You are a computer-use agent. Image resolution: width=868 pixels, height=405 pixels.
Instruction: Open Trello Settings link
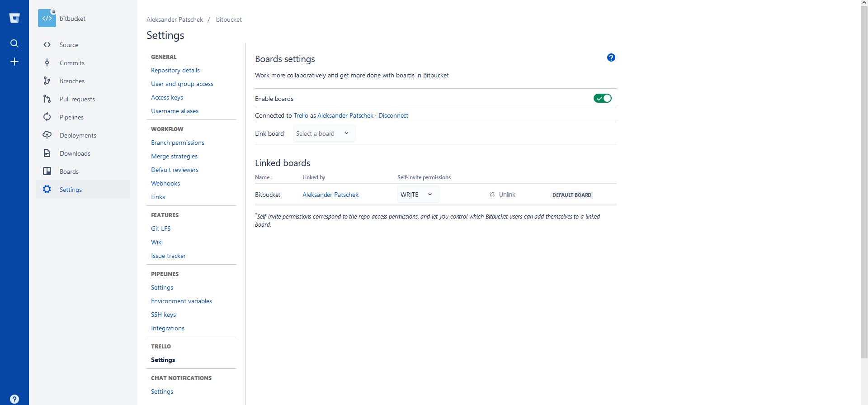click(163, 360)
